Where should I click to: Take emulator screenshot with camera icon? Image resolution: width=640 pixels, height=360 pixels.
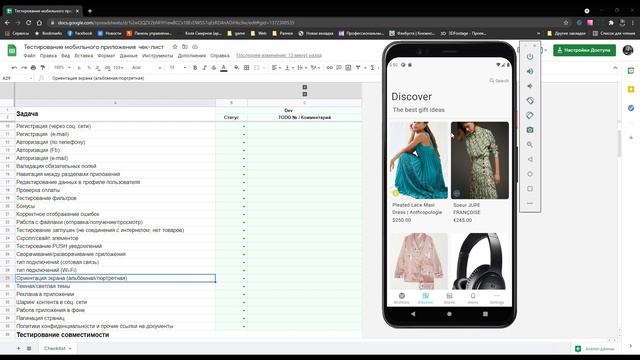530,130
